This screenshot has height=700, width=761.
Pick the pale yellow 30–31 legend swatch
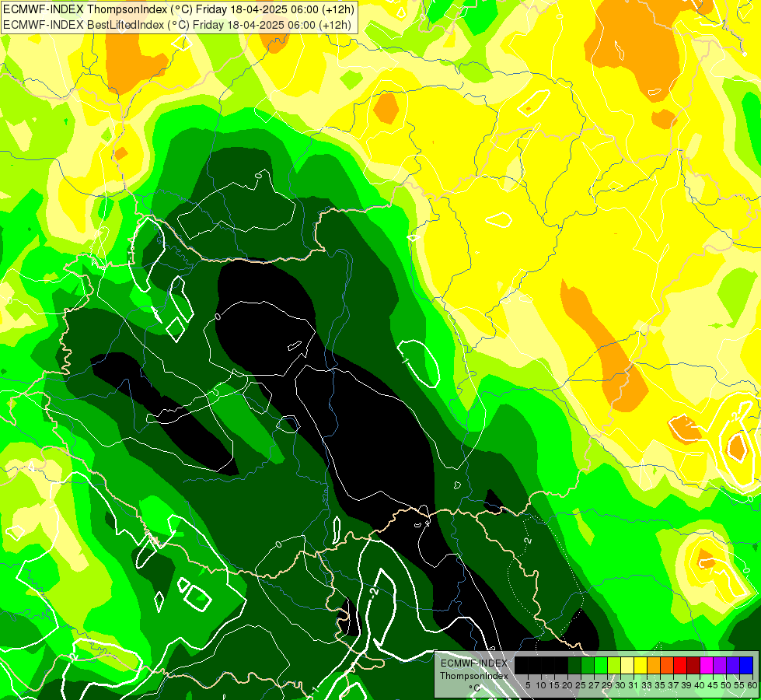[627, 666]
